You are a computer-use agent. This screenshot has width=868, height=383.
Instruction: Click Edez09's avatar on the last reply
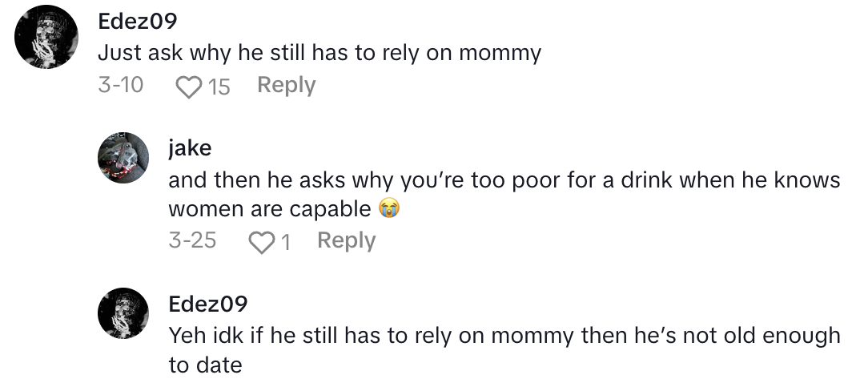point(123,313)
